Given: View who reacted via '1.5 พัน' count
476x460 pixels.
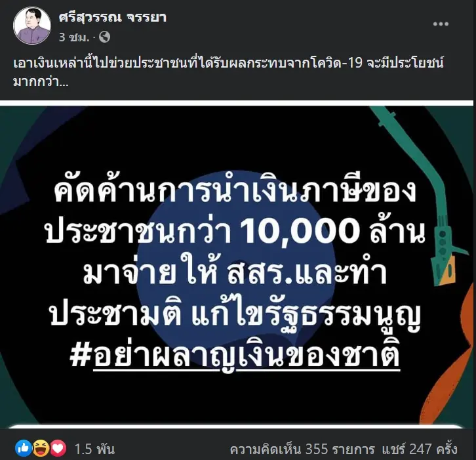Looking at the screenshot, I should [x=94, y=449].
